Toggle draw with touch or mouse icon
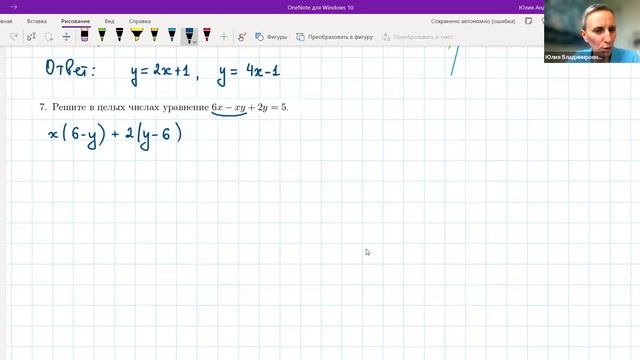This screenshot has width=640, height=360. (242, 37)
